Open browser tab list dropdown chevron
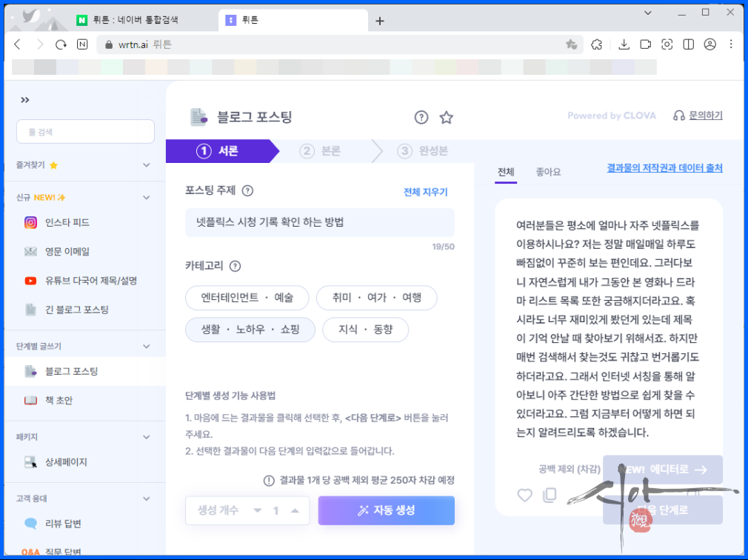Screen dimensions: 748x560 [648, 13]
